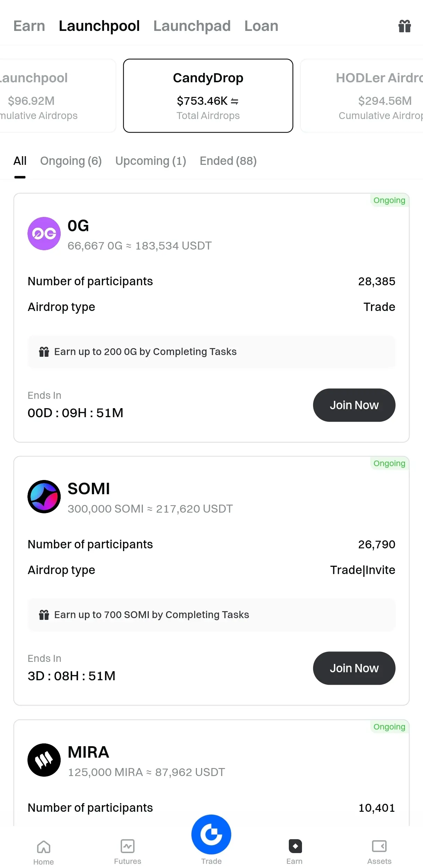Toggle CandyDrop total airdrops currency switch
Screen dimensions: 423x868
click(235, 101)
